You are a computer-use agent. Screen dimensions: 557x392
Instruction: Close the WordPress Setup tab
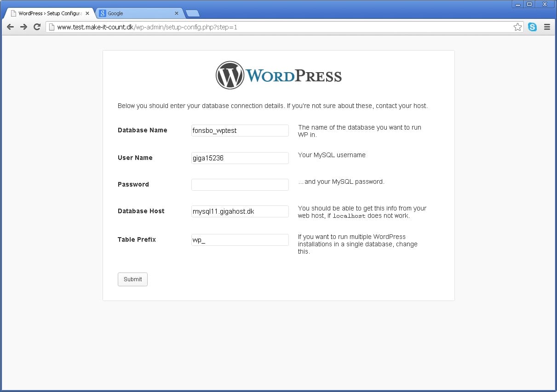pyautogui.click(x=87, y=13)
